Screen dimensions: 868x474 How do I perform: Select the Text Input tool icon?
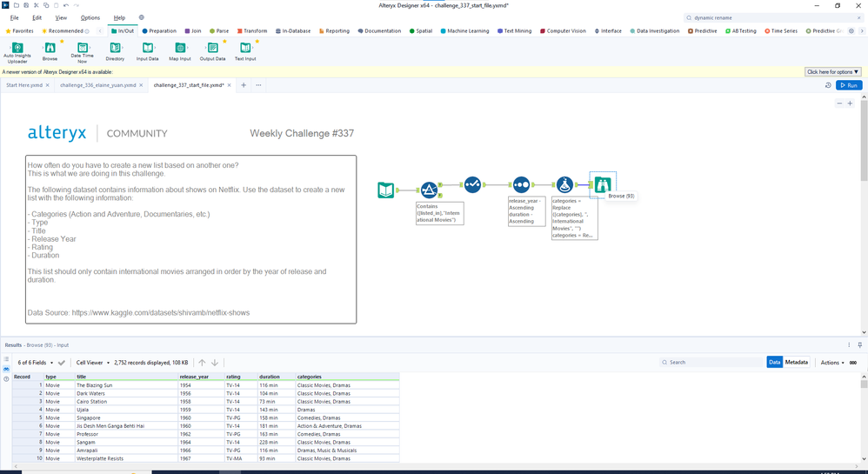pyautogui.click(x=245, y=49)
